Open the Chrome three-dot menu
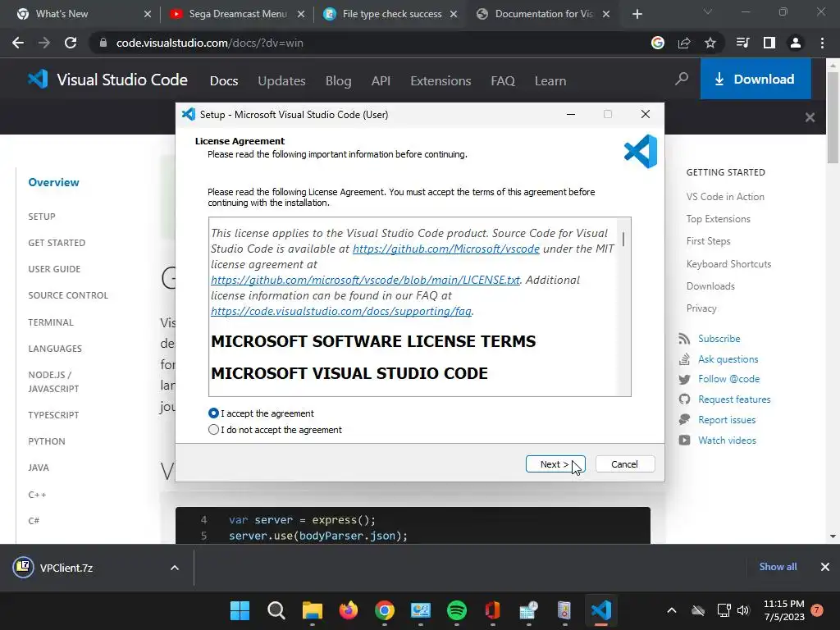Viewport: 840px width, 630px height. 822,43
